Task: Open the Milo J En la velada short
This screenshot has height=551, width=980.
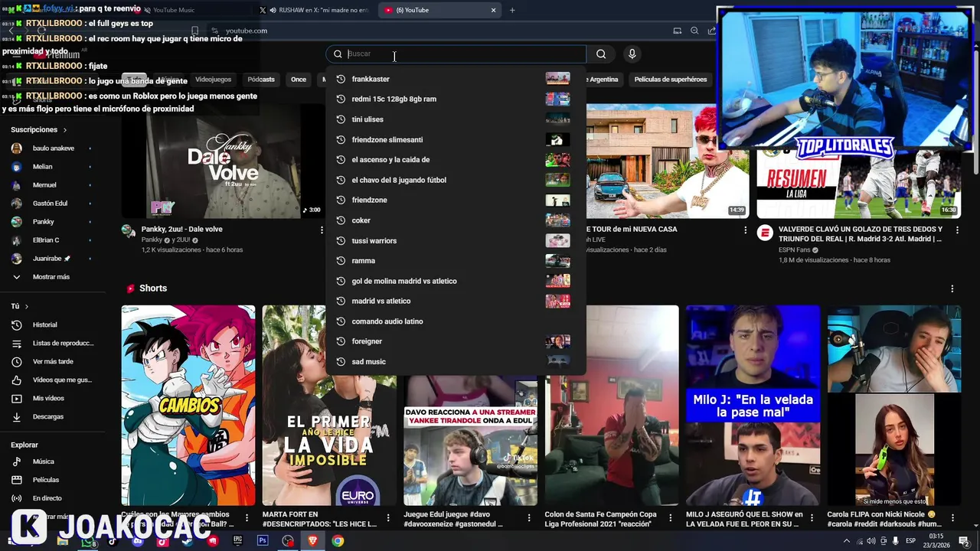Action: point(753,406)
